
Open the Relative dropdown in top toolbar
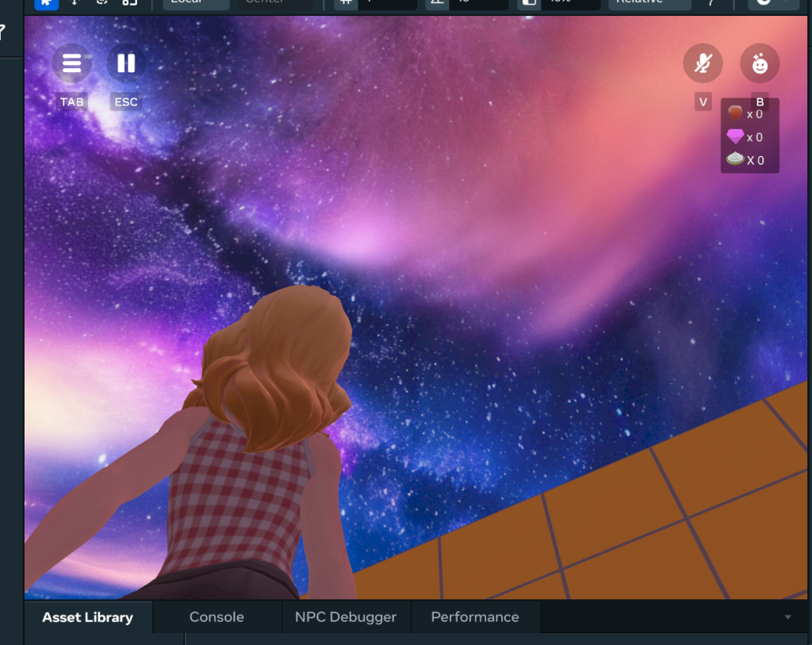pyautogui.click(x=649, y=3)
